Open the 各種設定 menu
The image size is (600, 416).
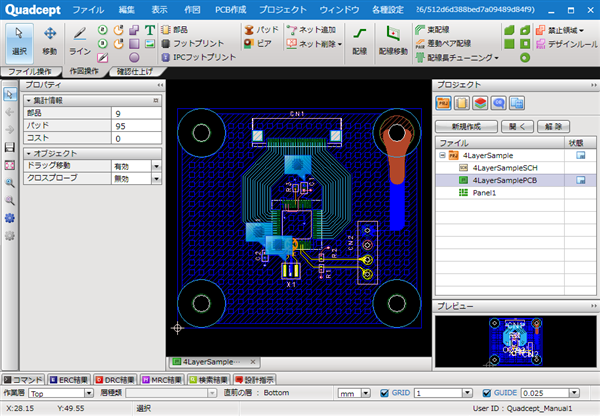[x=388, y=10]
